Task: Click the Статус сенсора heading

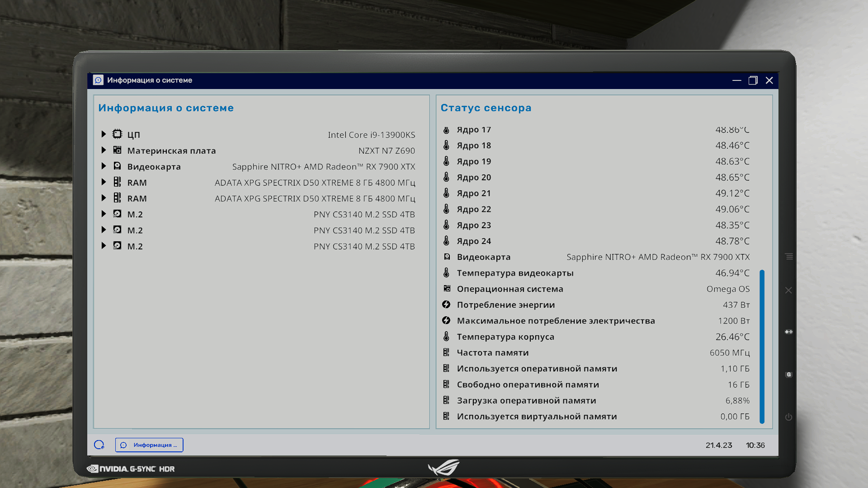Action: [486, 108]
